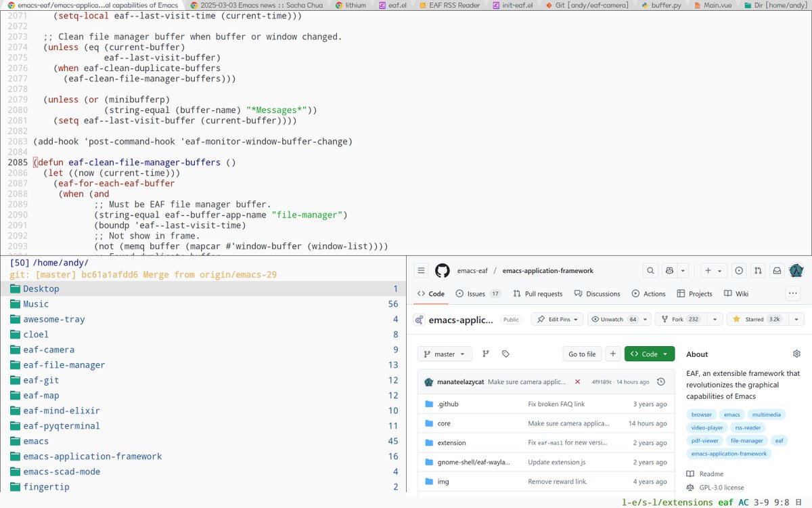
Task: Toggle the Starred button
Action: click(x=757, y=319)
